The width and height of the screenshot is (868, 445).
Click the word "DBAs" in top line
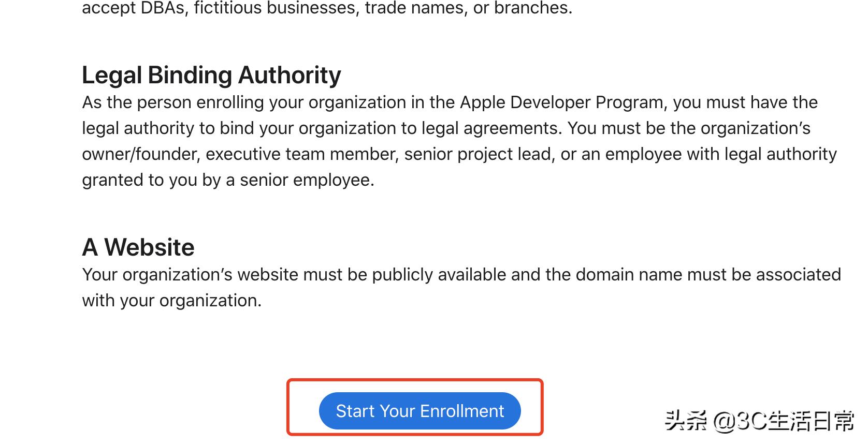[x=164, y=8]
